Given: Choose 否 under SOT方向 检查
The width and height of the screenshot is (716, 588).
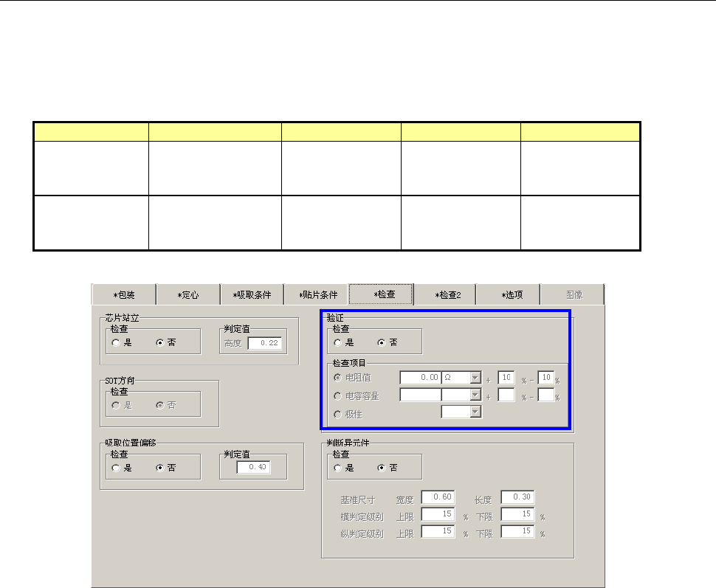Looking at the screenshot, I should tap(160, 405).
